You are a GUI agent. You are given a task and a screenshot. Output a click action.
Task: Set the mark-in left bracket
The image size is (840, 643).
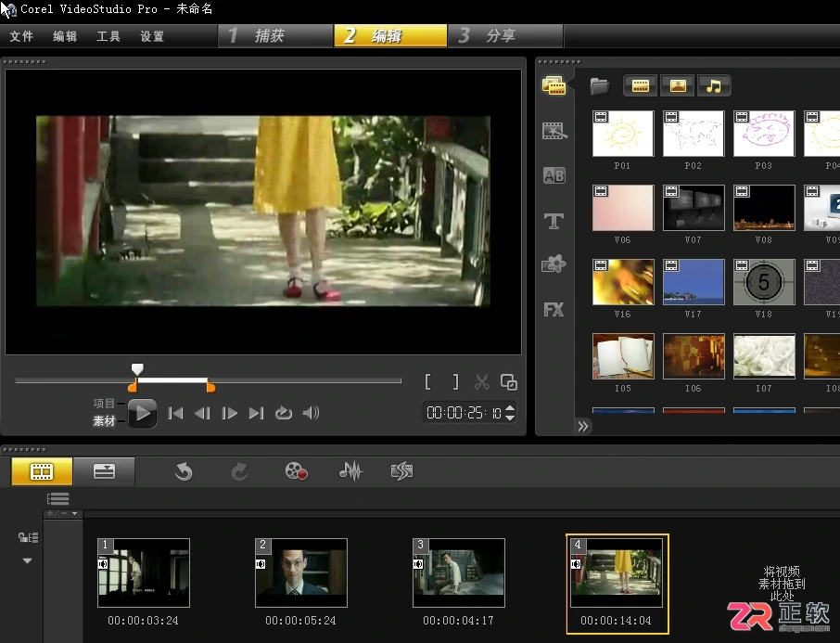coord(427,382)
